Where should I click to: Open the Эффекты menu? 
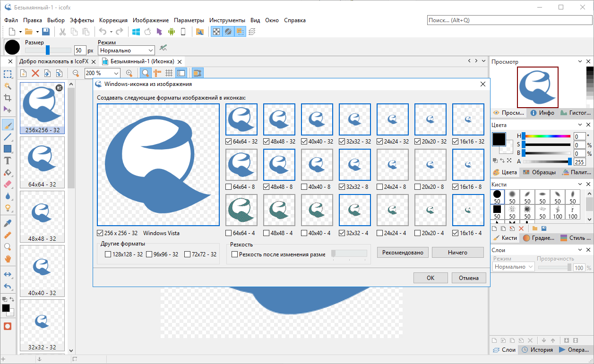point(82,20)
